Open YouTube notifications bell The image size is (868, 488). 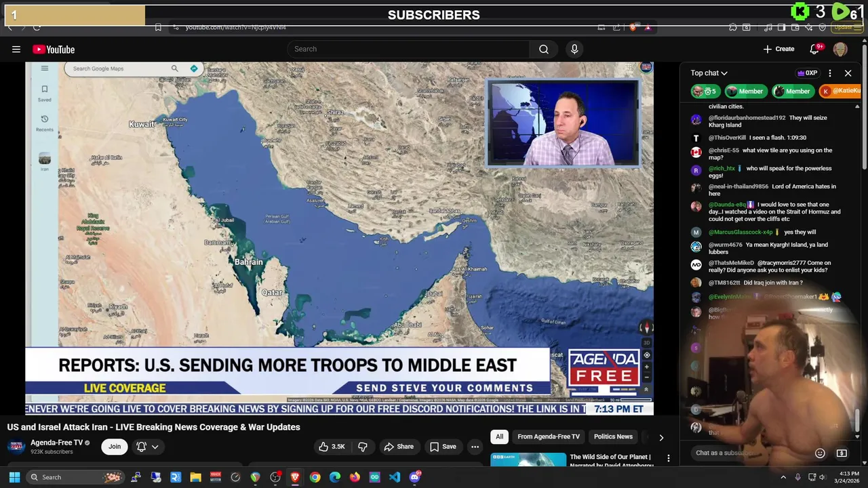[x=815, y=49]
